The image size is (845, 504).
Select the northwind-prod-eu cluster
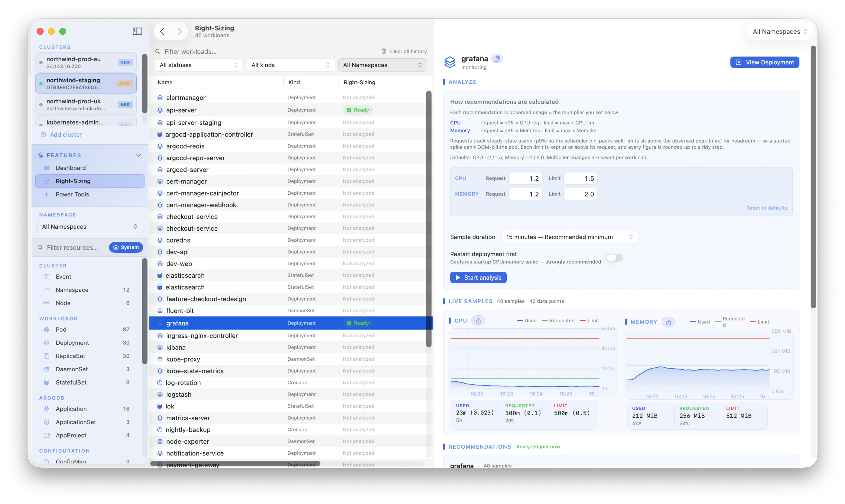point(86,63)
